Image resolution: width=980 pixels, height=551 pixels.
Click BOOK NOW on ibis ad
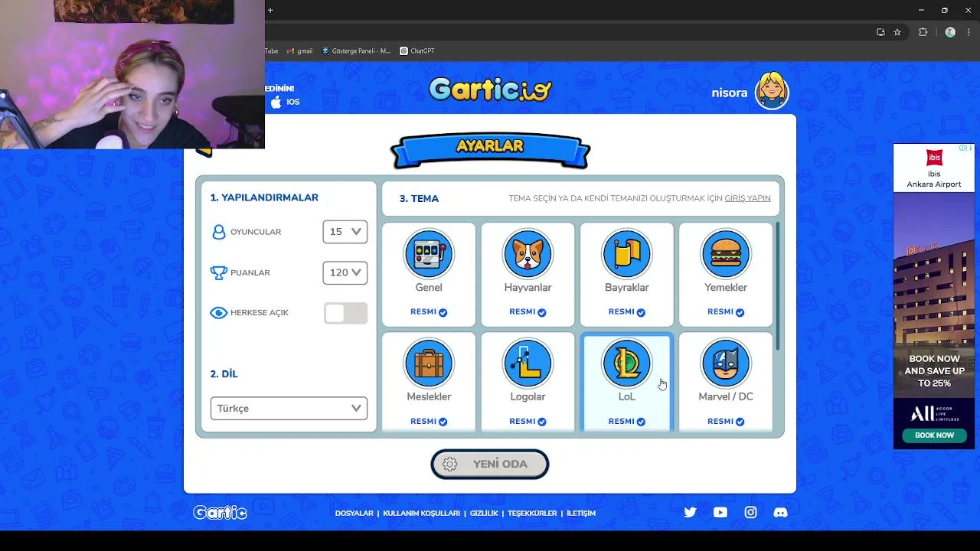(x=934, y=435)
